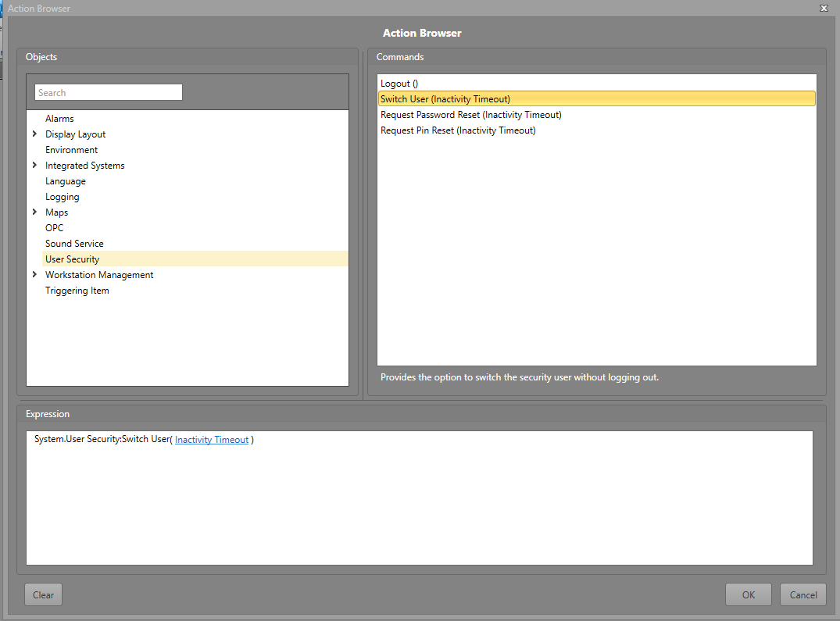
Task: Choose Request Pin Reset command
Action: (x=458, y=130)
